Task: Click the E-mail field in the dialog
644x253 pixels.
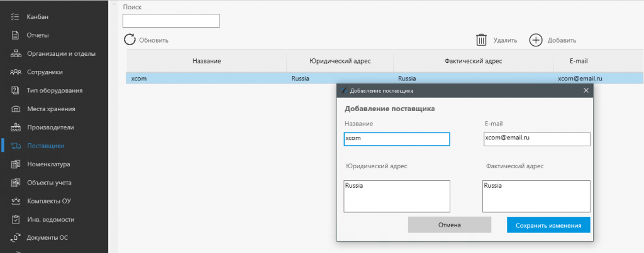Action: (x=537, y=139)
